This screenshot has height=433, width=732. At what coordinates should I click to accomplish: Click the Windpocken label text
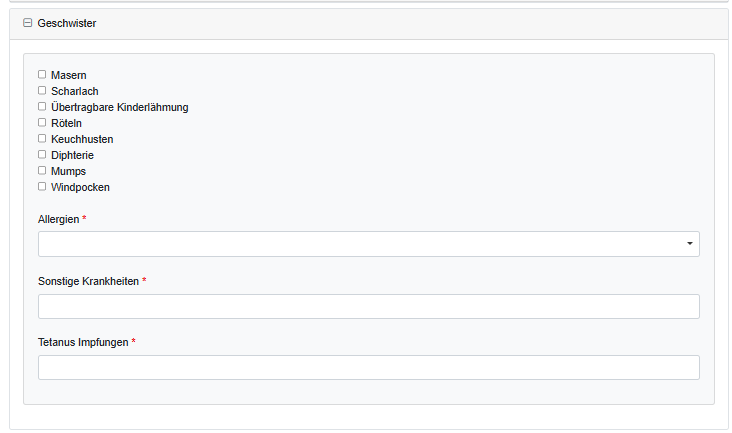(80, 187)
